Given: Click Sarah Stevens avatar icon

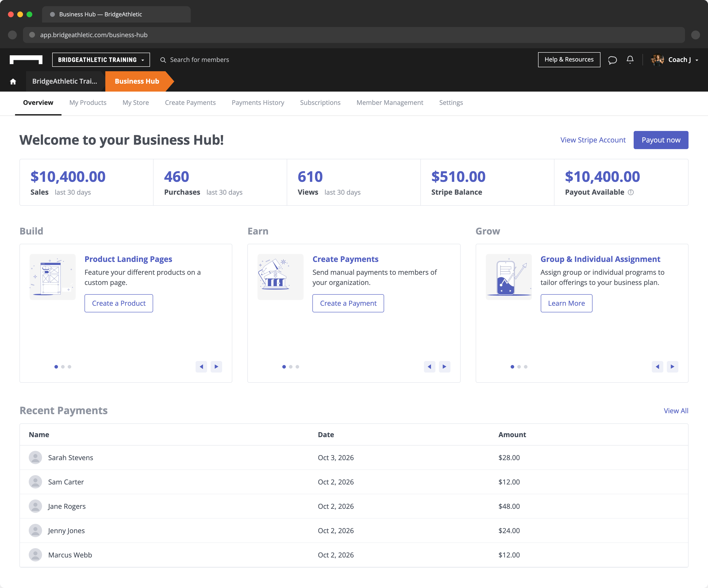Looking at the screenshot, I should coord(35,457).
